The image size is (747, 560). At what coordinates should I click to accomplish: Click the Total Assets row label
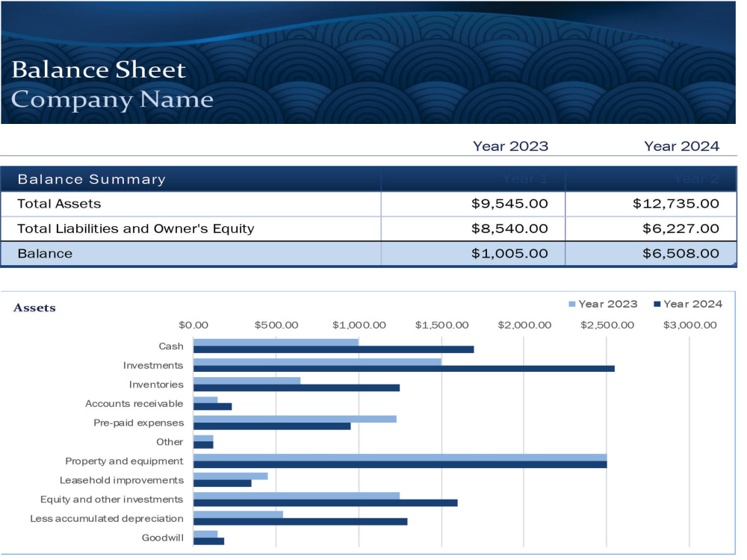[x=59, y=204]
